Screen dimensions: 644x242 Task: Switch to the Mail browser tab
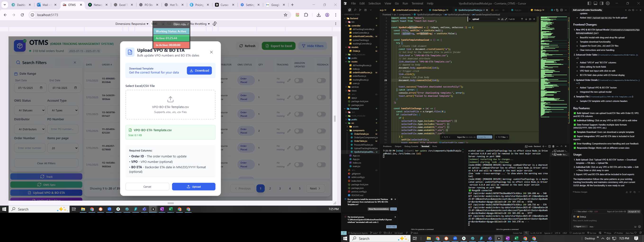click(46, 5)
